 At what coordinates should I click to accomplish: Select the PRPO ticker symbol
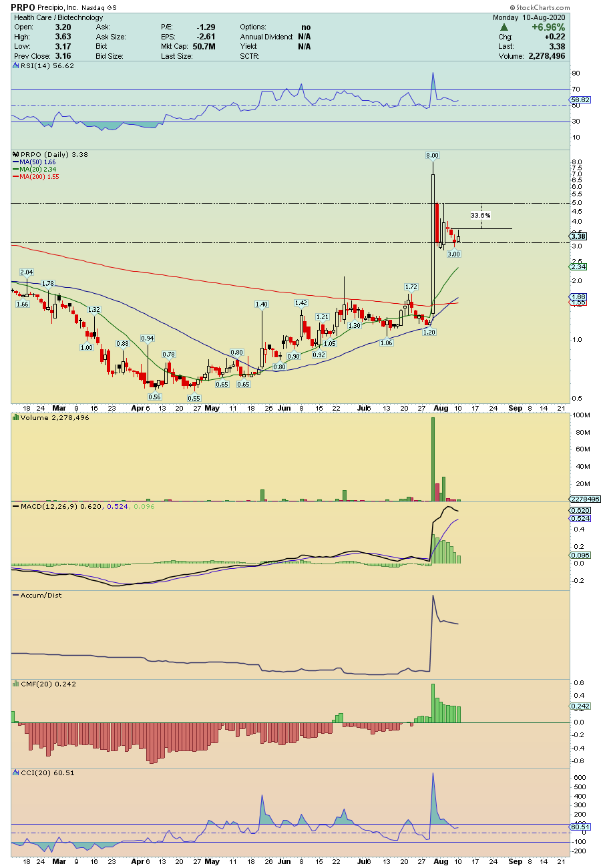point(23,7)
